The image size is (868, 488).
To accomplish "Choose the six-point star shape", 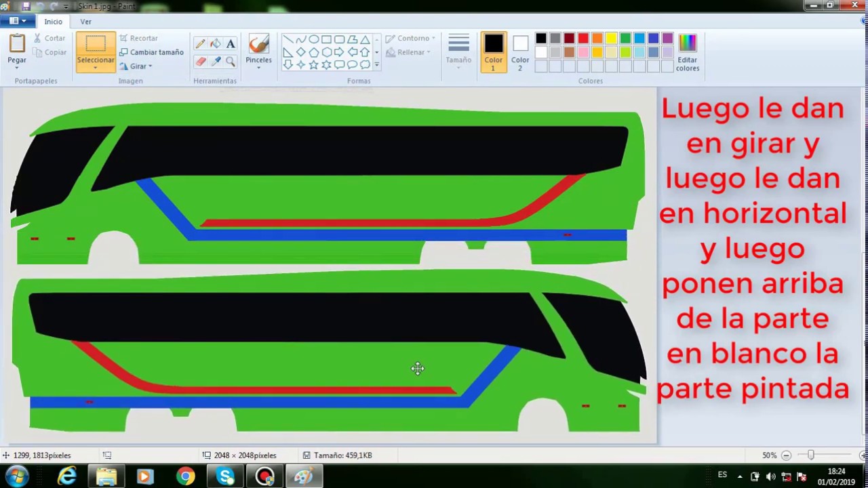I will coord(327,65).
